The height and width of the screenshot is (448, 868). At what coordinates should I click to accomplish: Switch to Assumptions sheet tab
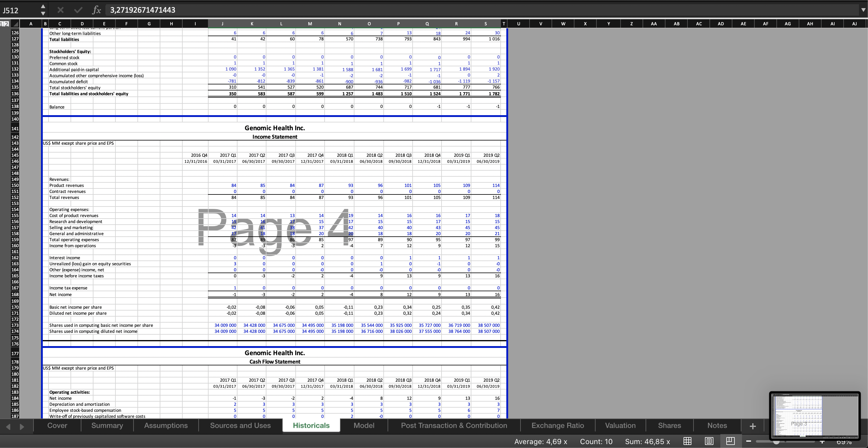tap(166, 425)
